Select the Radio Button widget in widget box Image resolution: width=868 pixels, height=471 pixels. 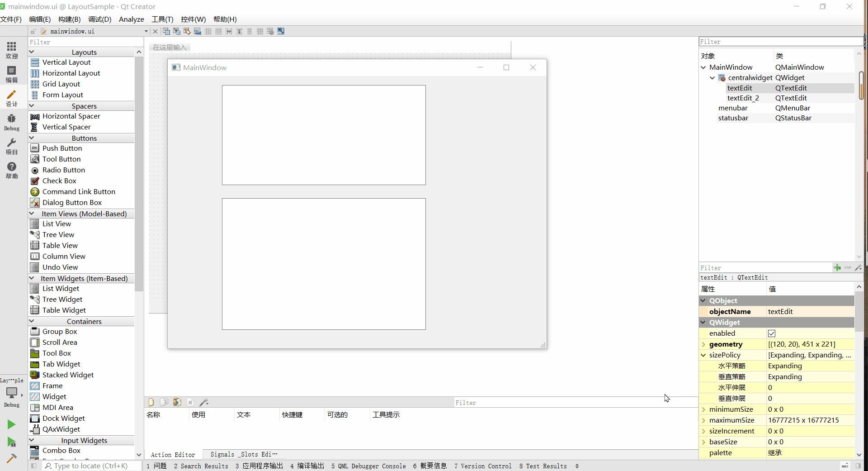coord(63,170)
